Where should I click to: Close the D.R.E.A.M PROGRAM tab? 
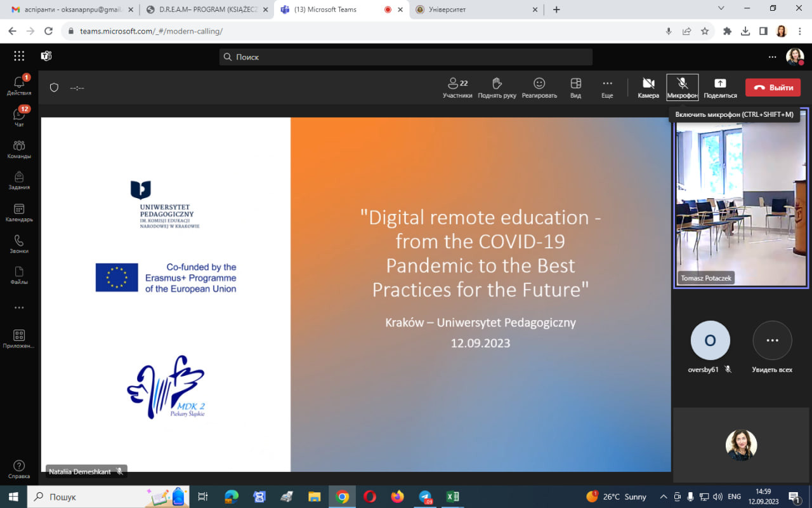pos(265,10)
